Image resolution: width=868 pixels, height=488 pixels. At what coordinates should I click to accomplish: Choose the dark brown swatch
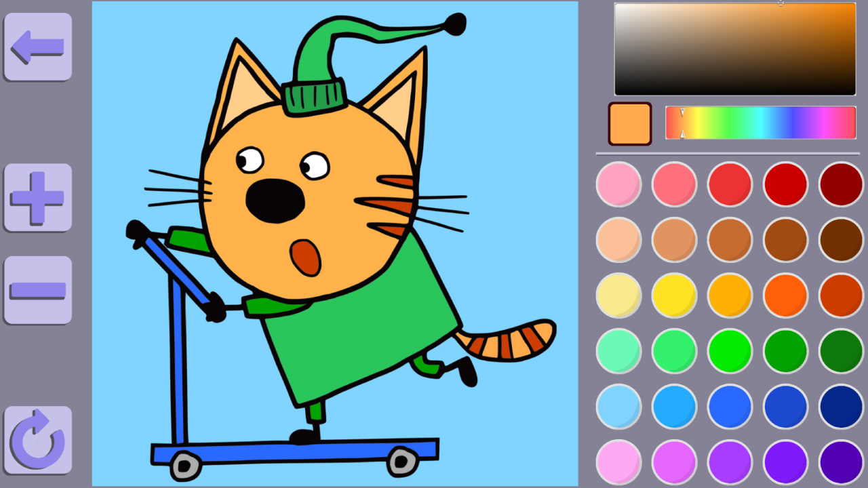841,239
